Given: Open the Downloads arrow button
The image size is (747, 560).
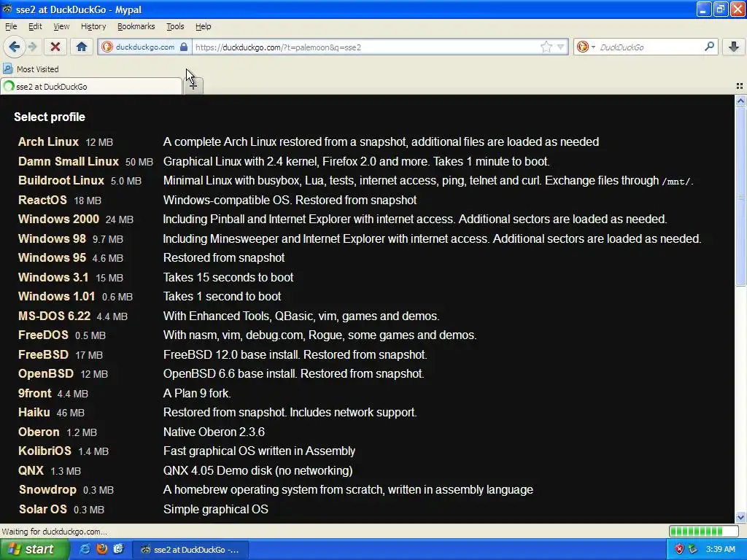Looking at the screenshot, I should click(x=734, y=47).
